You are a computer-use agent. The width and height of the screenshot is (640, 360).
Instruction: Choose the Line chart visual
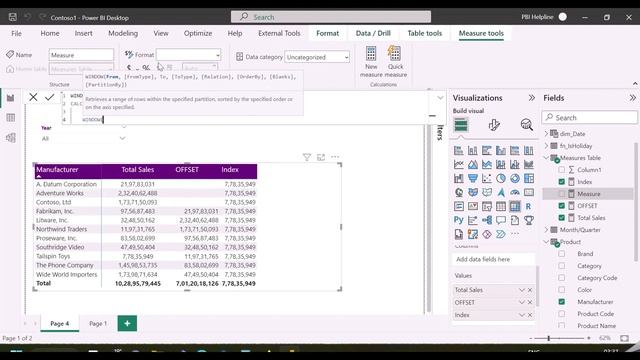click(x=458, y=164)
